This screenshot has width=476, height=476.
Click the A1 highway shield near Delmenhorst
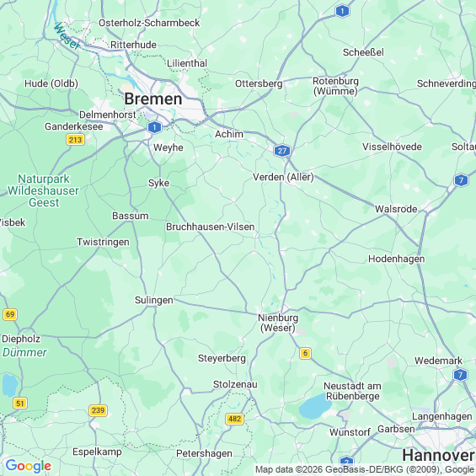(x=154, y=127)
